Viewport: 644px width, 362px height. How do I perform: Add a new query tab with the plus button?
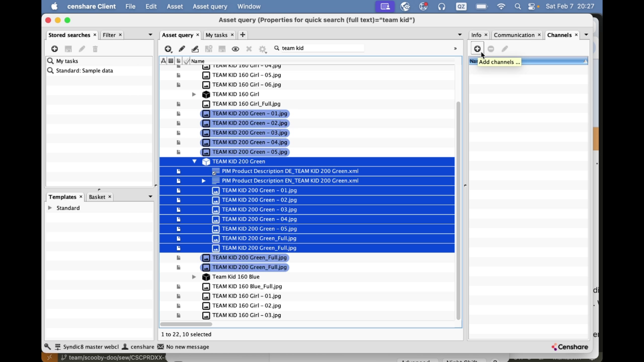[x=243, y=35]
